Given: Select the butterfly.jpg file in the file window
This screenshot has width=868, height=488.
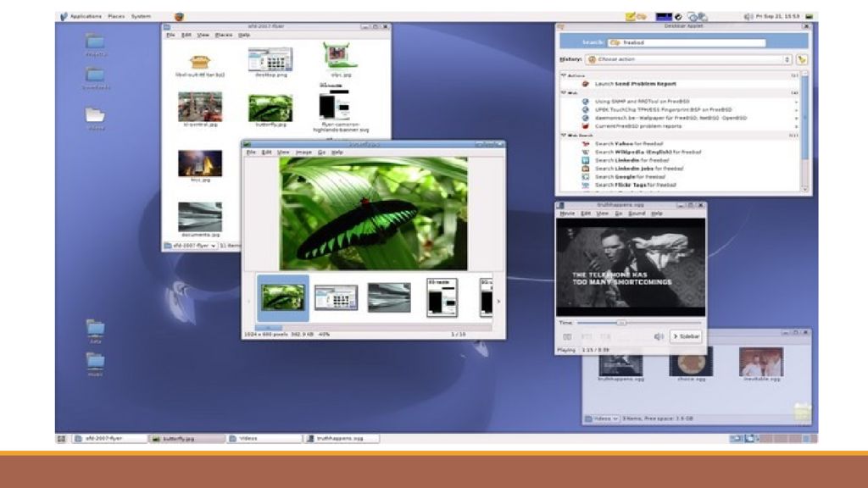Looking at the screenshot, I should [x=270, y=108].
